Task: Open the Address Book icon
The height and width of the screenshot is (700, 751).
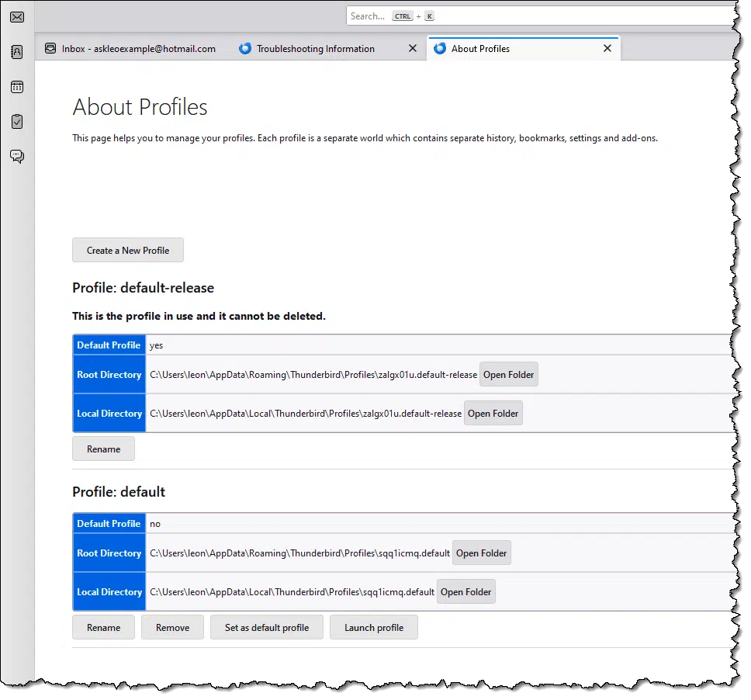Action: point(17,52)
